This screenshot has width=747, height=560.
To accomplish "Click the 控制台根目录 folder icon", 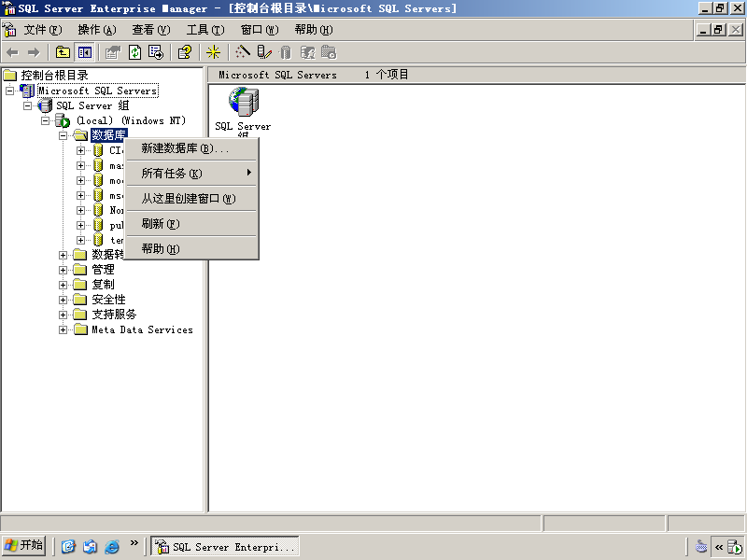I will point(10,76).
